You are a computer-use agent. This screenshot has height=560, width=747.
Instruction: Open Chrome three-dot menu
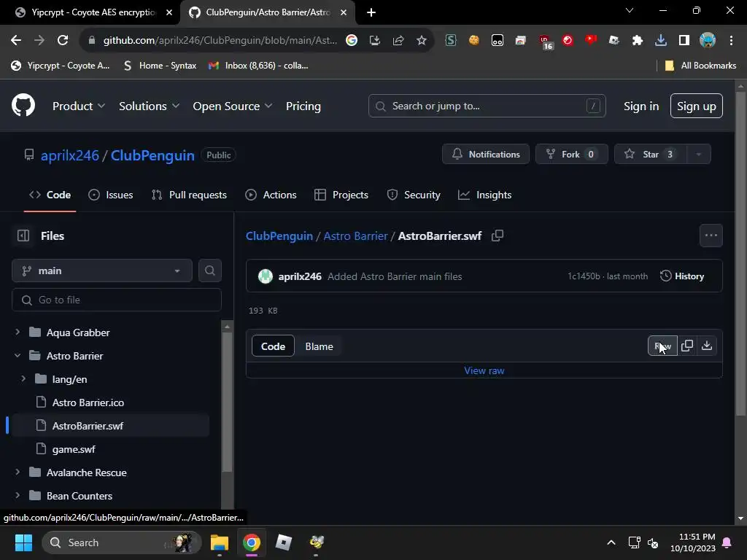(x=731, y=41)
